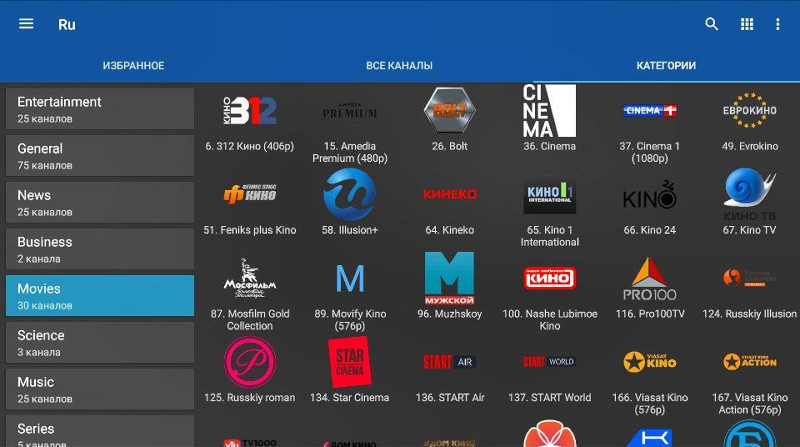
Task: Switch to the Категории tab
Action: click(x=666, y=65)
